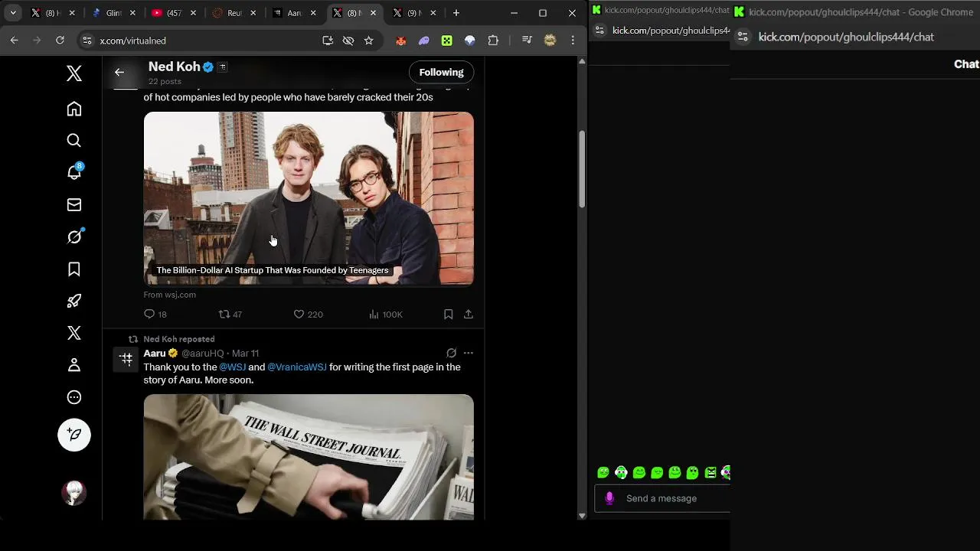Image resolution: width=980 pixels, height=551 pixels.
Task: Click the install app icon in address bar
Action: (x=328, y=41)
